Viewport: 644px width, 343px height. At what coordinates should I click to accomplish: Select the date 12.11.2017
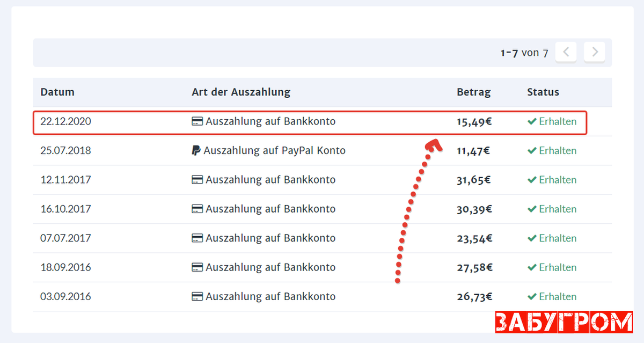coord(65,180)
